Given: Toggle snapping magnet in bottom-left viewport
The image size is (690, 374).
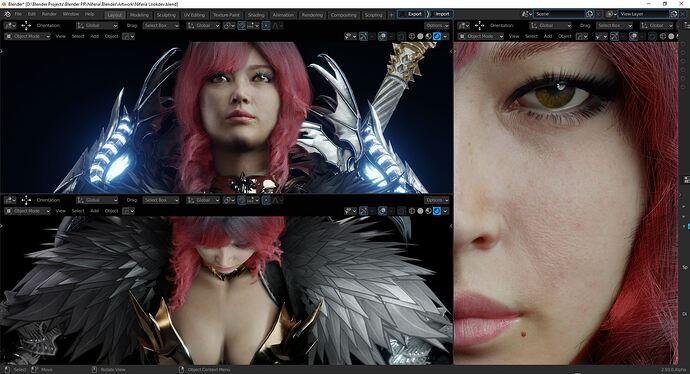Looking at the screenshot, I should point(242,200).
